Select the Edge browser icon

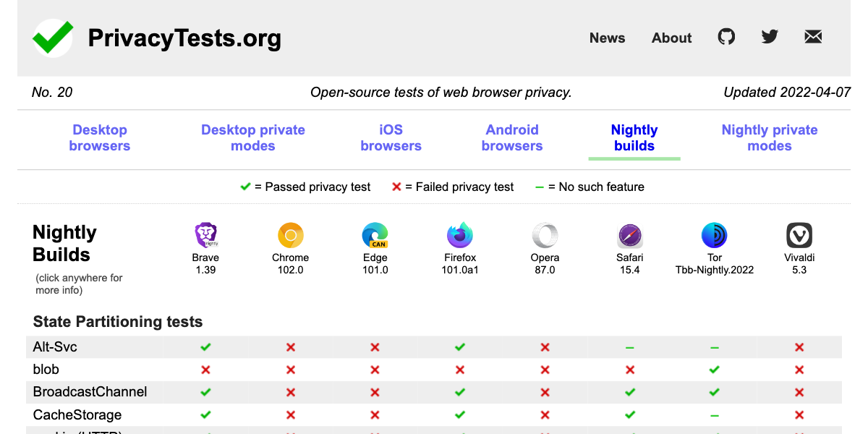(375, 235)
